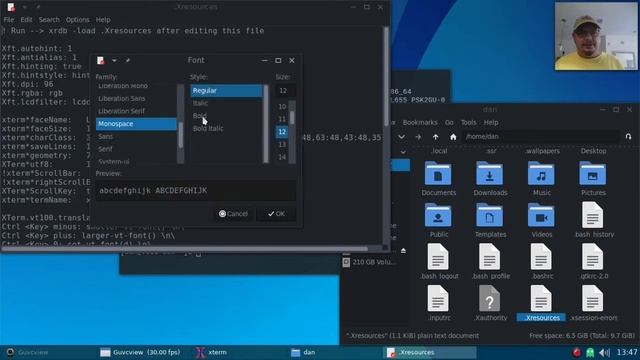The width and height of the screenshot is (640, 360).
Task: Click the eject icon beside the volume list
Action: coord(403,251)
